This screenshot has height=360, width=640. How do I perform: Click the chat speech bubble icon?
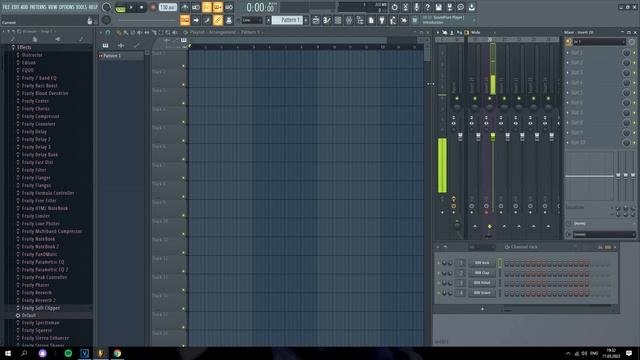(460, 7)
